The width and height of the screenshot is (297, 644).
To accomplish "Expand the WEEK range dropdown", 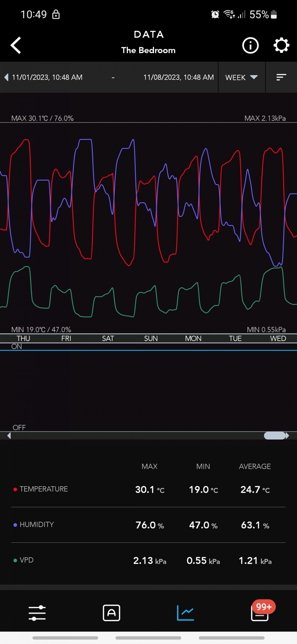I will [241, 77].
